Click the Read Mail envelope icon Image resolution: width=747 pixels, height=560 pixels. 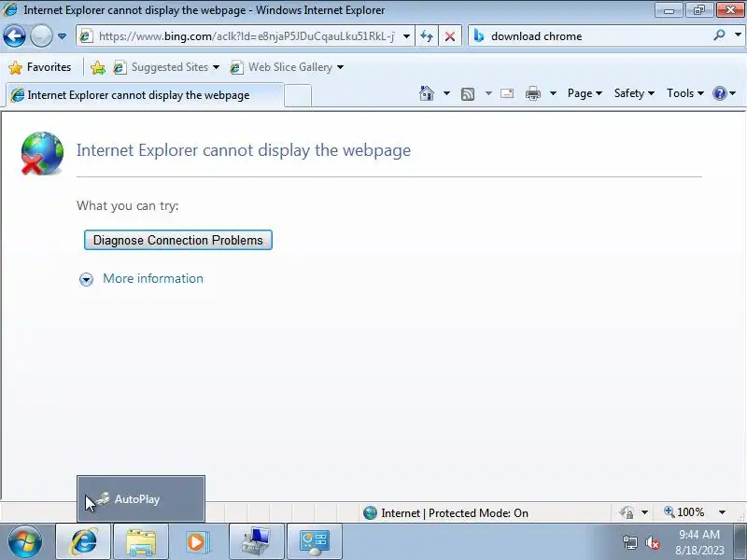507,93
